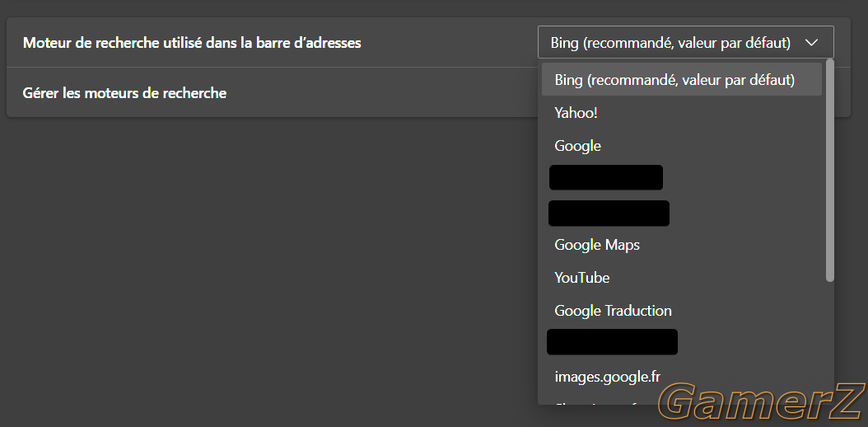Pick Google Maps in the list
868x427 pixels.
[681, 244]
